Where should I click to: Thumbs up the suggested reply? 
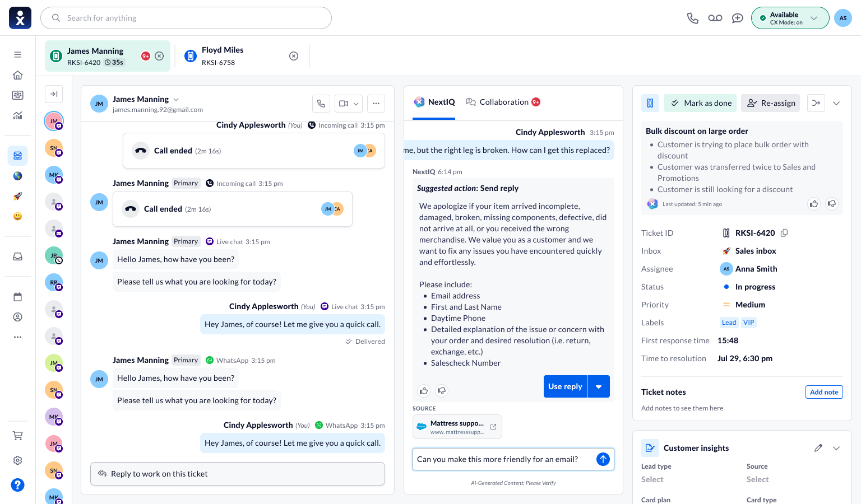424,391
